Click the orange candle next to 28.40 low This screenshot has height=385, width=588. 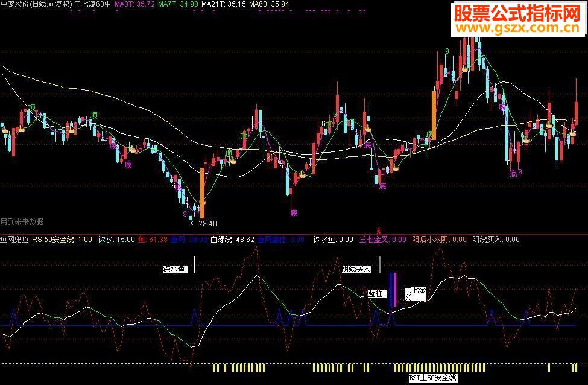[x=203, y=193]
